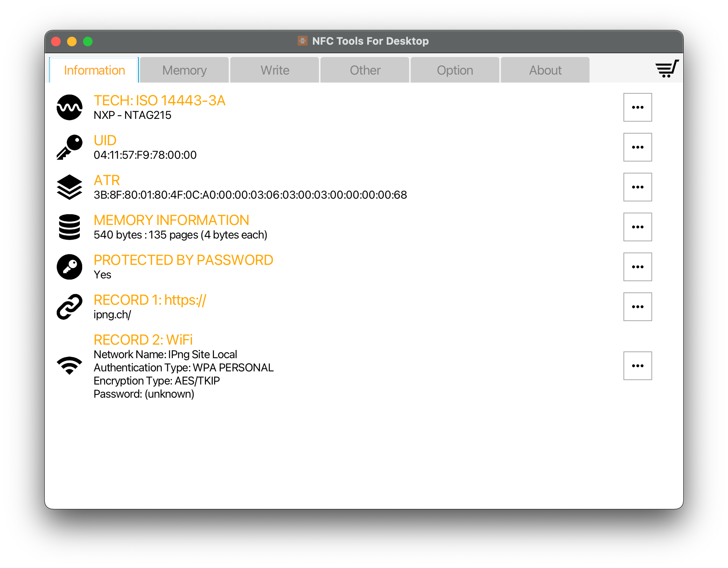Open more options for TECH ISO 14443-3A
The image size is (728, 568).
(637, 107)
